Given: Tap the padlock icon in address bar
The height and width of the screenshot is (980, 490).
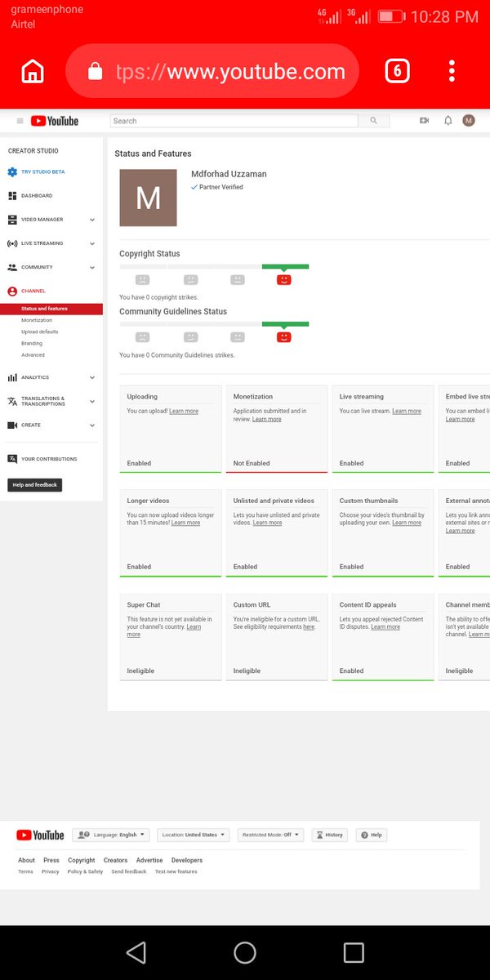Looking at the screenshot, I should click(x=95, y=72).
